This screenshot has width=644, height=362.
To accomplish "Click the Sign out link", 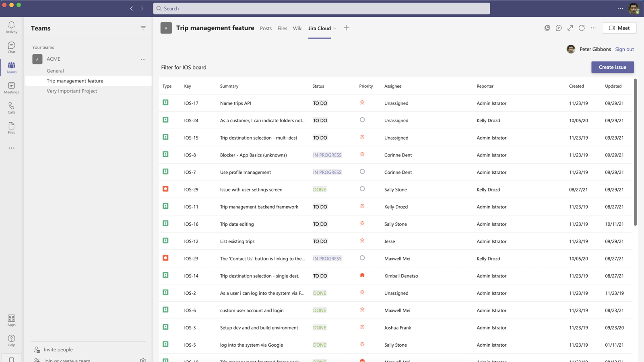I will (x=624, y=49).
